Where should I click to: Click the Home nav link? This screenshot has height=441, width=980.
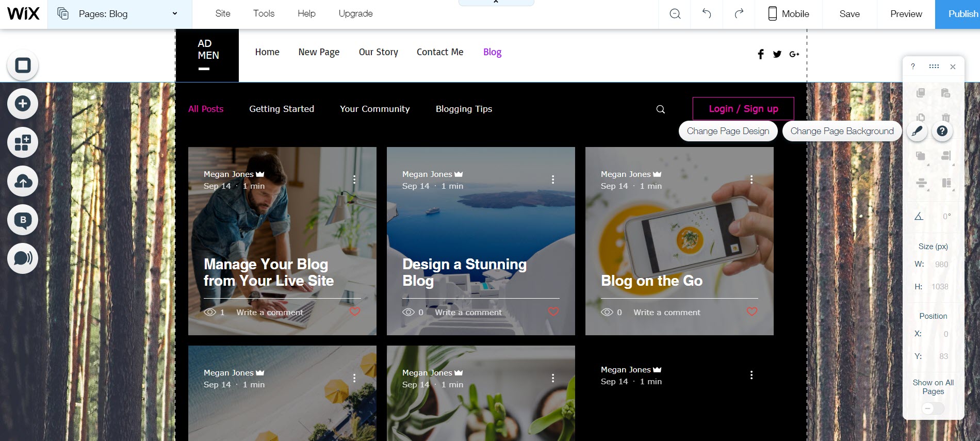[x=267, y=52]
